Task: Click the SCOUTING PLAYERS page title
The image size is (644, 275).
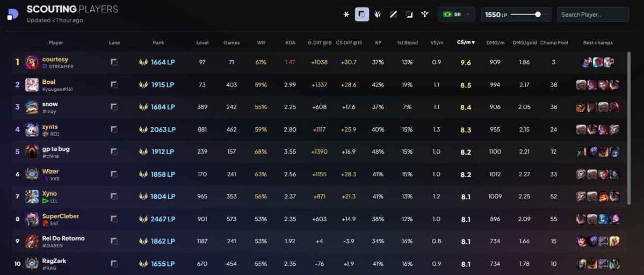Action: (x=73, y=9)
